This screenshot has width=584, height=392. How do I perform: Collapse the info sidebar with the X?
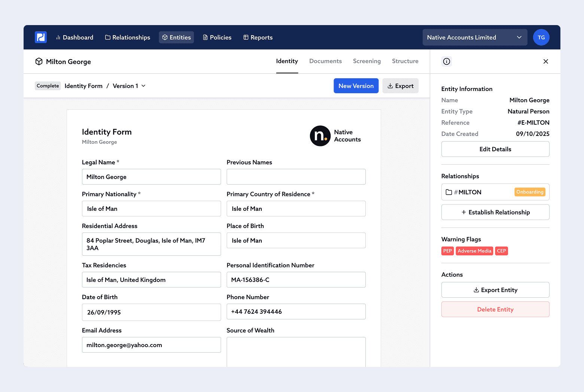click(x=545, y=61)
